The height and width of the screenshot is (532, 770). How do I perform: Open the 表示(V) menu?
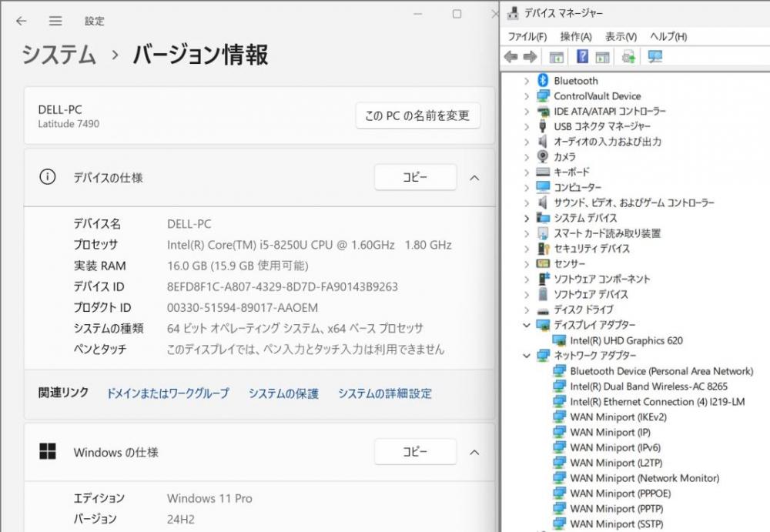[621, 36]
